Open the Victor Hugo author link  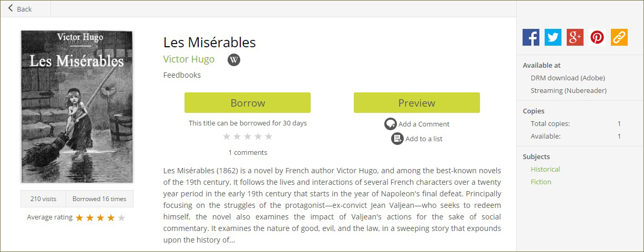[x=189, y=59]
